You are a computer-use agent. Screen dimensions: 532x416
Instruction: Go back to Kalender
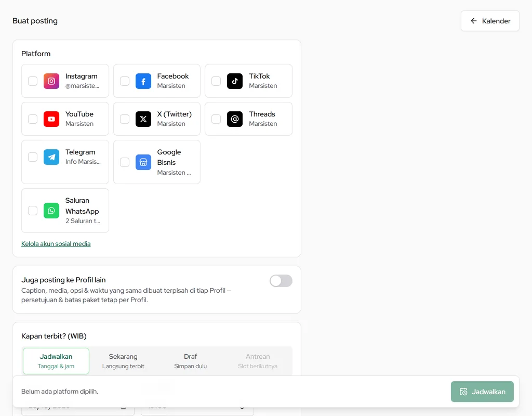click(x=490, y=21)
